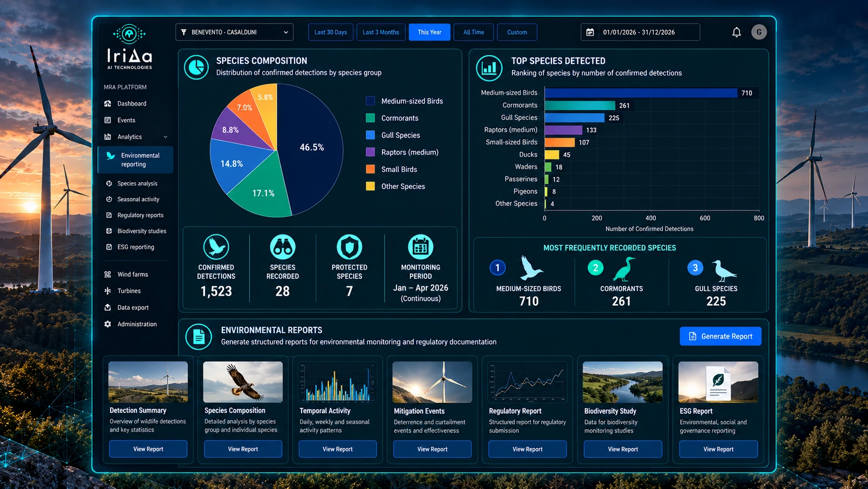
Task: Click the Analytics bar chart icon
Action: tap(108, 137)
